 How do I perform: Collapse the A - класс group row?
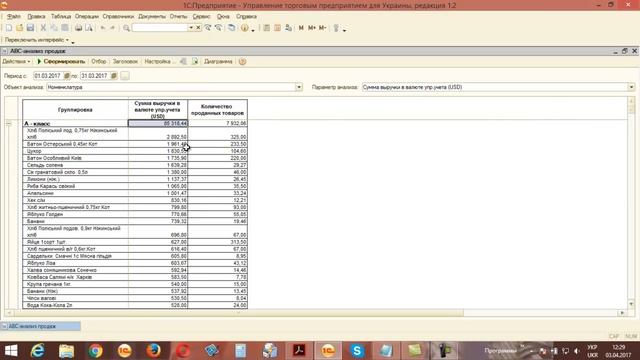click(9, 123)
